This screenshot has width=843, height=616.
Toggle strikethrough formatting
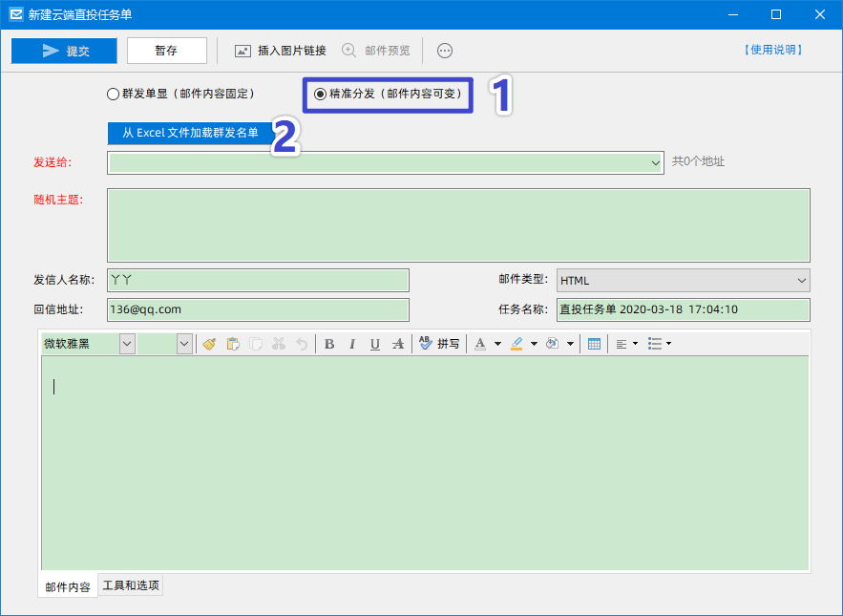[398, 344]
